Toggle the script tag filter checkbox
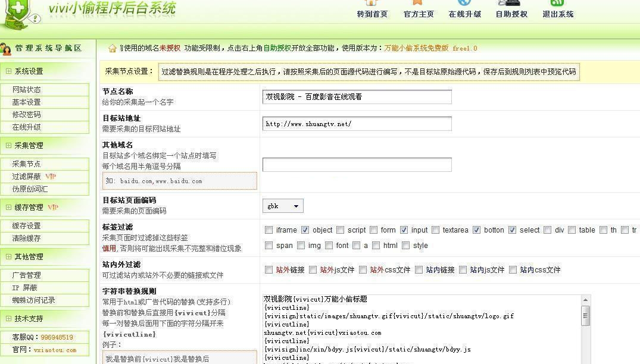The image size is (640, 364). [x=340, y=230]
